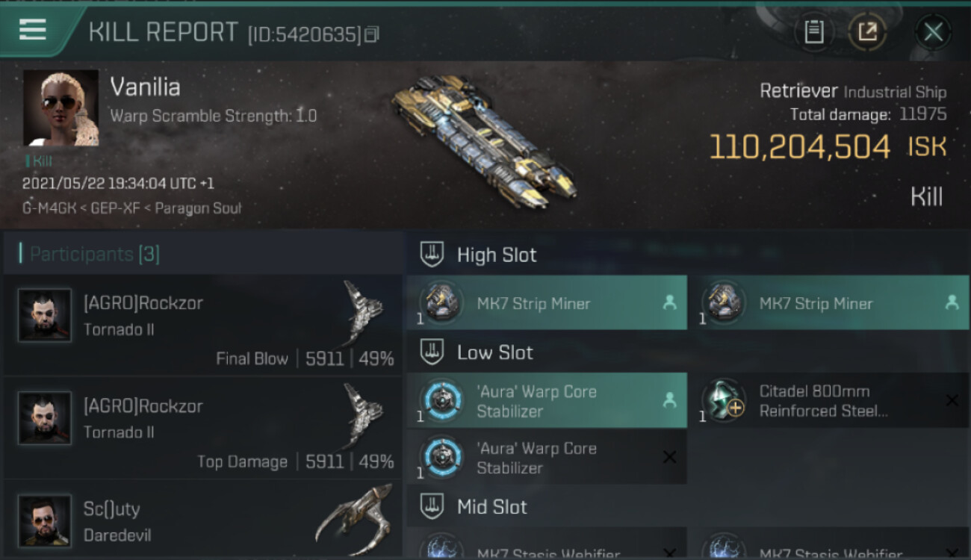The image size is (971, 560).
Task: Open the hamburger menu in the header
Action: pos(32,30)
